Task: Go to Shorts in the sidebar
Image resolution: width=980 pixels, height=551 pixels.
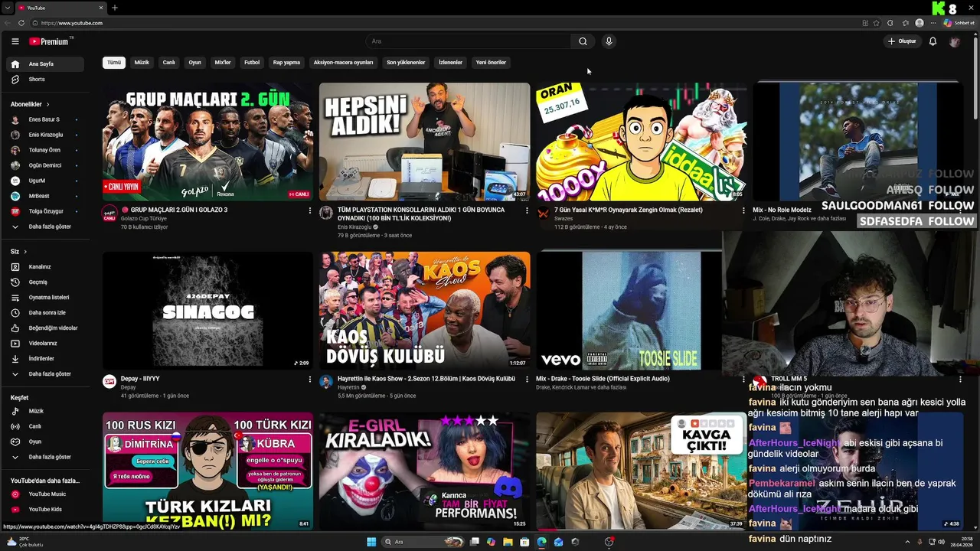Action: 45,80
